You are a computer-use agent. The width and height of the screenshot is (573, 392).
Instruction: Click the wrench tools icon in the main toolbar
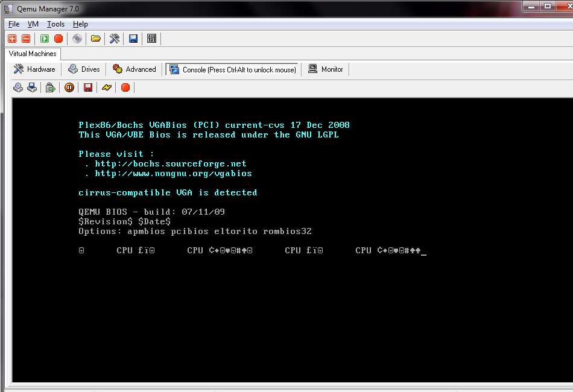coord(115,39)
